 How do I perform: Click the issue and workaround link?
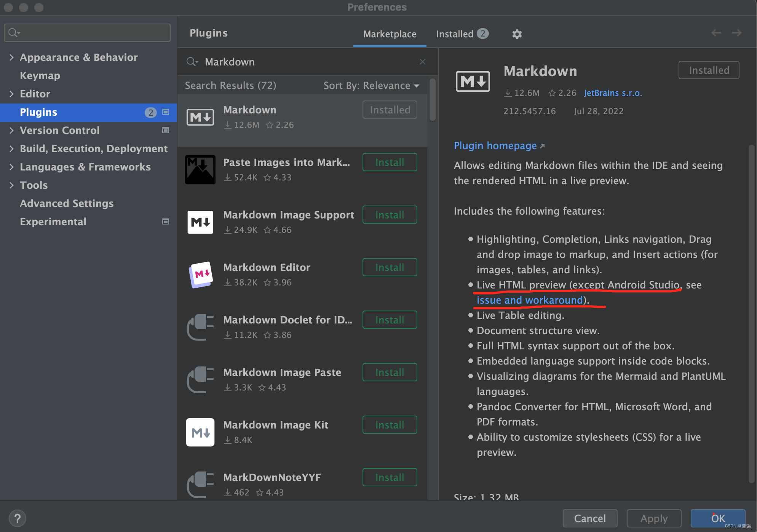click(x=530, y=300)
